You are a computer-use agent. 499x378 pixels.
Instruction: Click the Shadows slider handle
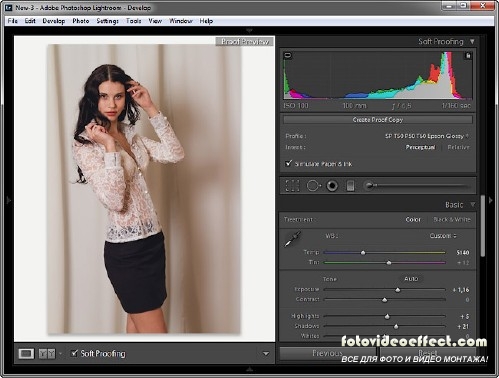(x=396, y=327)
